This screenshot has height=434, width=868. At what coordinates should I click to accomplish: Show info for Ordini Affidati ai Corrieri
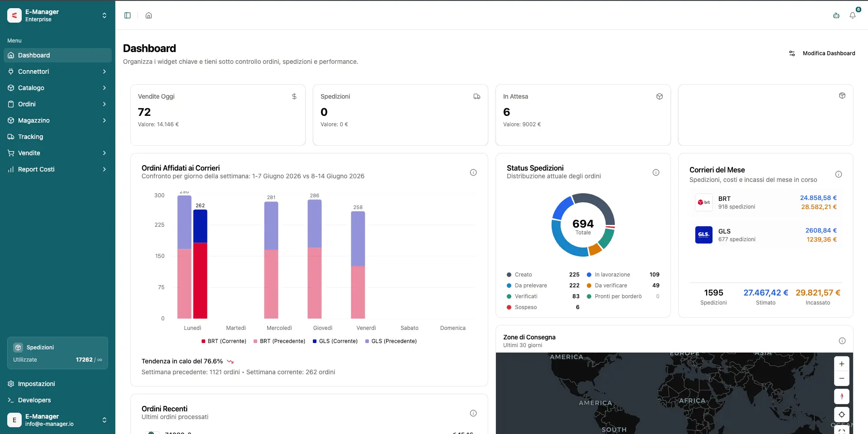pos(473,172)
